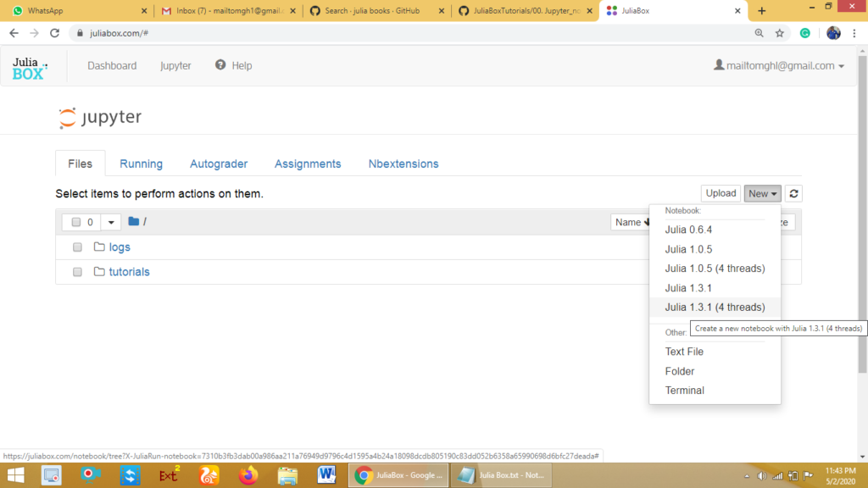Open the Assignments tab

click(x=308, y=164)
